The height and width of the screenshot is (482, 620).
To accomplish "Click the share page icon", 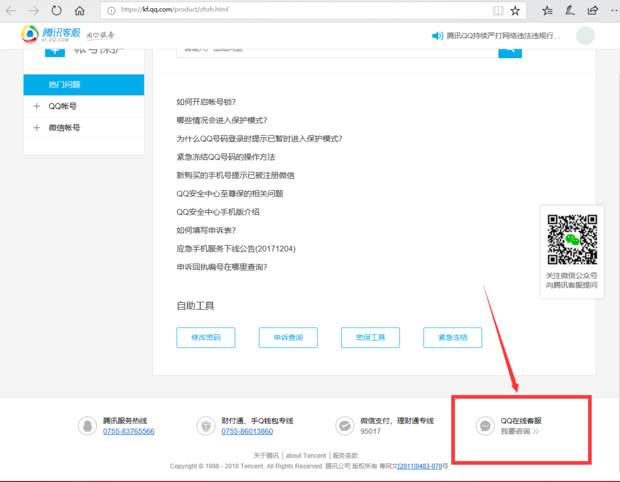I will [x=592, y=11].
